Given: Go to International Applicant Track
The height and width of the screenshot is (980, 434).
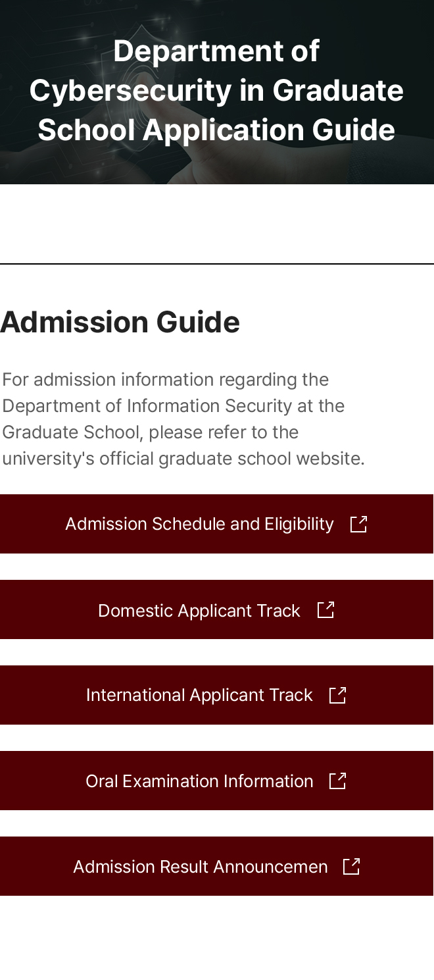Looking at the screenshot, I should coord(199,696).
